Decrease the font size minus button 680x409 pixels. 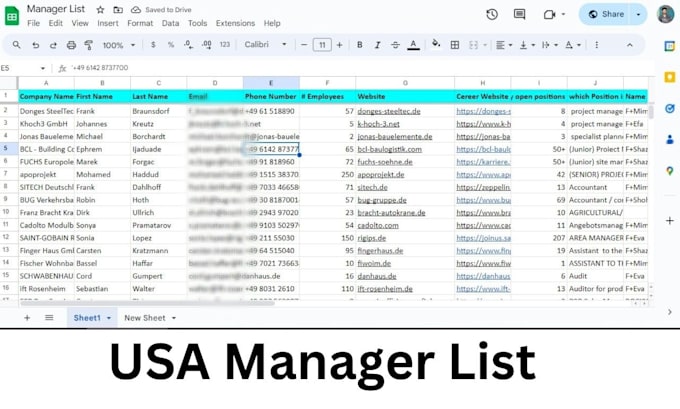(304, 45)
